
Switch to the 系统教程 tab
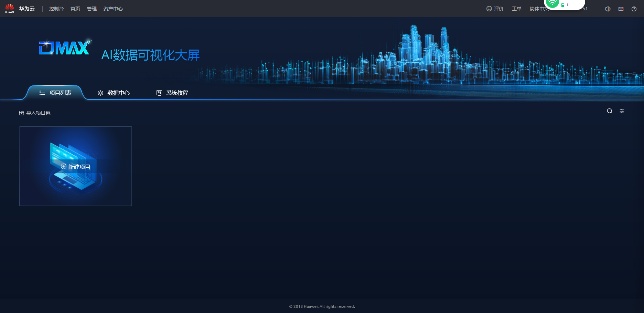(172, 93)
